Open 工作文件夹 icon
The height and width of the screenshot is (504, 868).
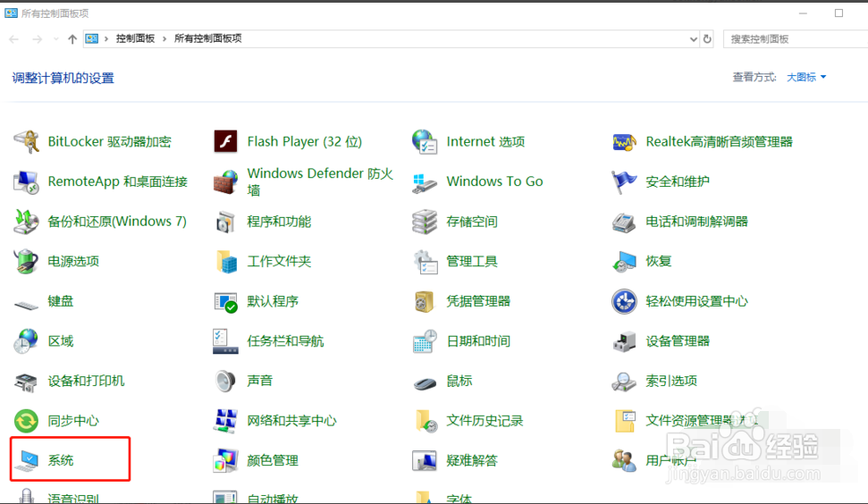[x=226, y=261]
